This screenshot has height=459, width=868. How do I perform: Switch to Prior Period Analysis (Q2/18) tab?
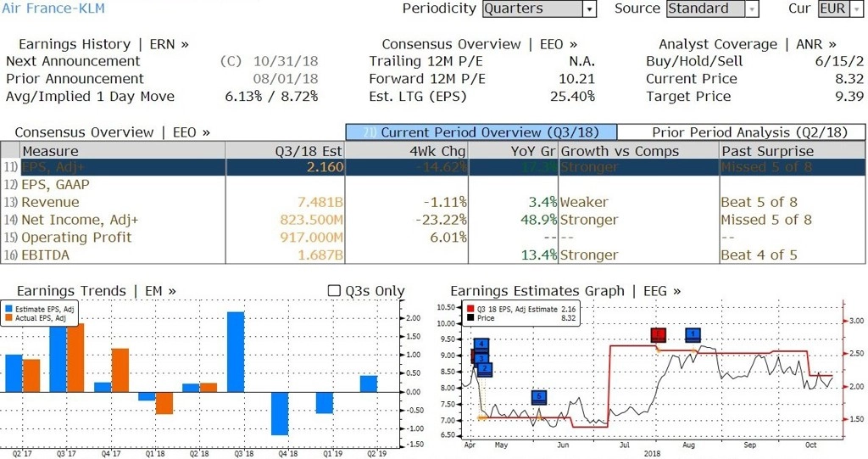tap(741, 132)
